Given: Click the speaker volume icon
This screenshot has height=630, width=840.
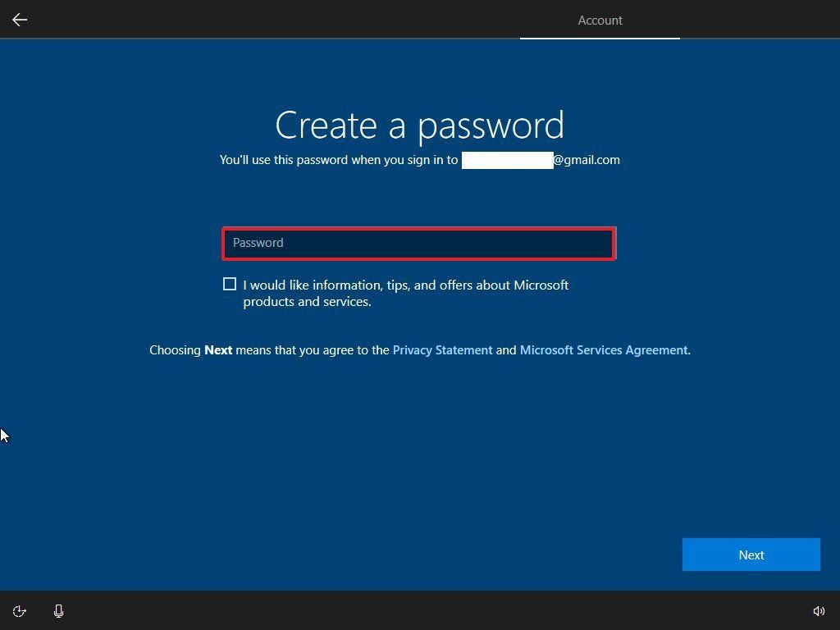Looking at the screenshot, I should pyautogui.click(x=819, y=611).
